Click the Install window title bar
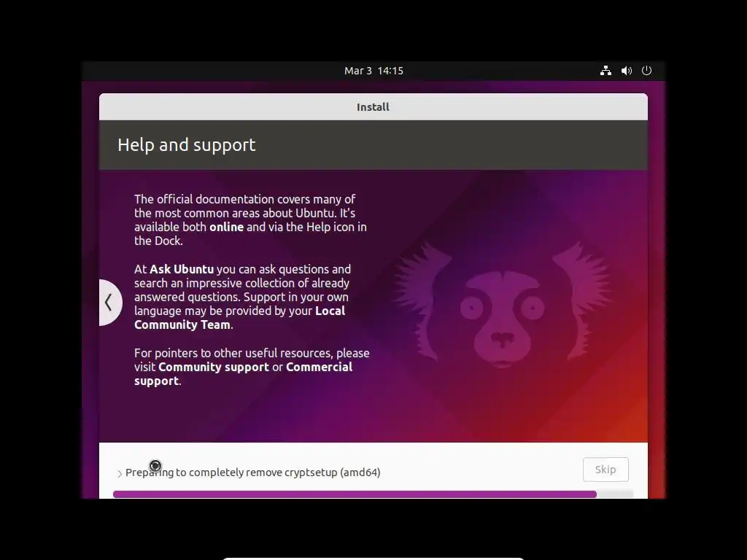The image size is (747, 560). [373, 106]
